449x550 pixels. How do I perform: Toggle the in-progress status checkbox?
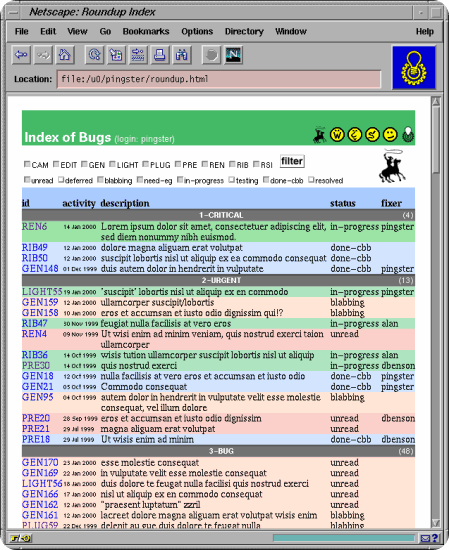pyautogui.click(x=180, y=180)
